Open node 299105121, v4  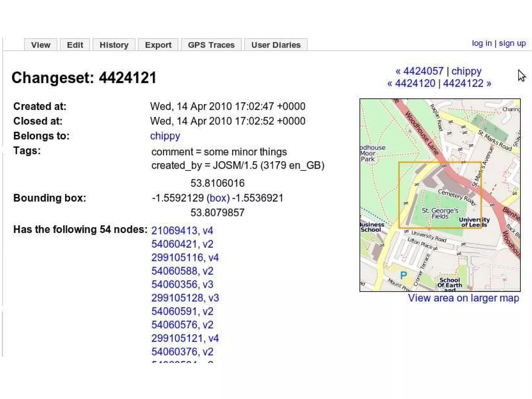point(185,338)
